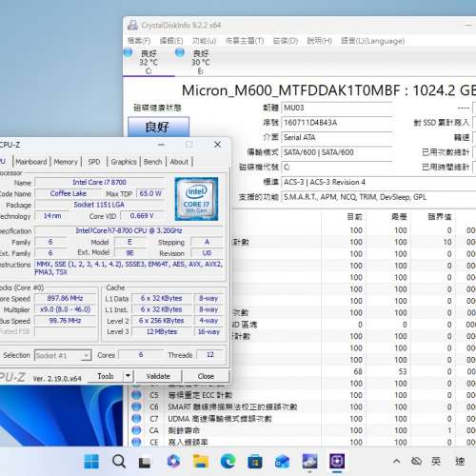The width and height of the screenshot is (476, 476).
Task: Switch to the Memory tab
Action: (x=66, y=162)
